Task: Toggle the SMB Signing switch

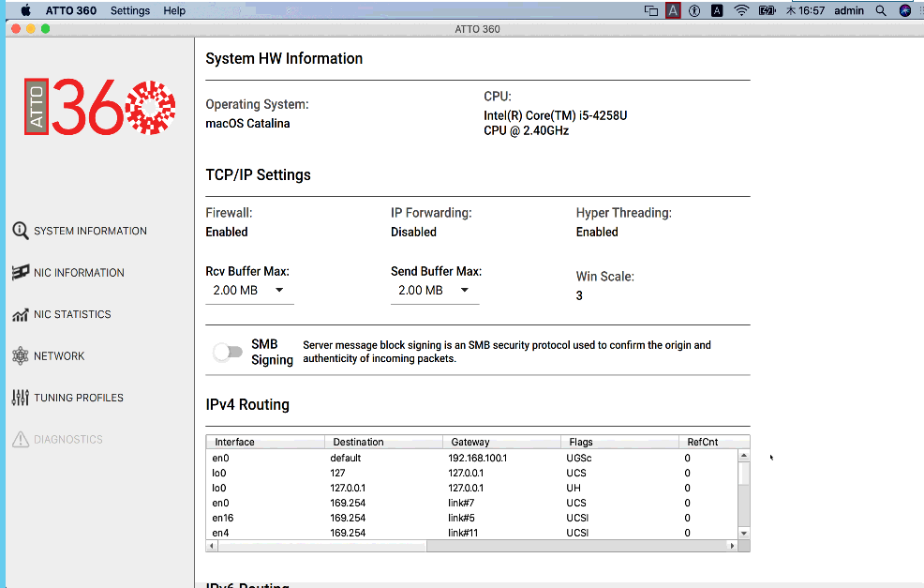Action: pyautogui.click(x=228, y=352)
